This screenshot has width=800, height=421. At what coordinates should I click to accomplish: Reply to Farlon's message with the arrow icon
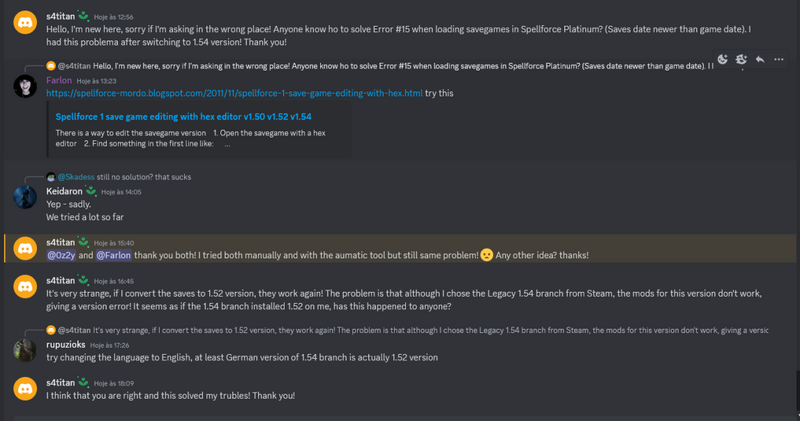[760, 60]
